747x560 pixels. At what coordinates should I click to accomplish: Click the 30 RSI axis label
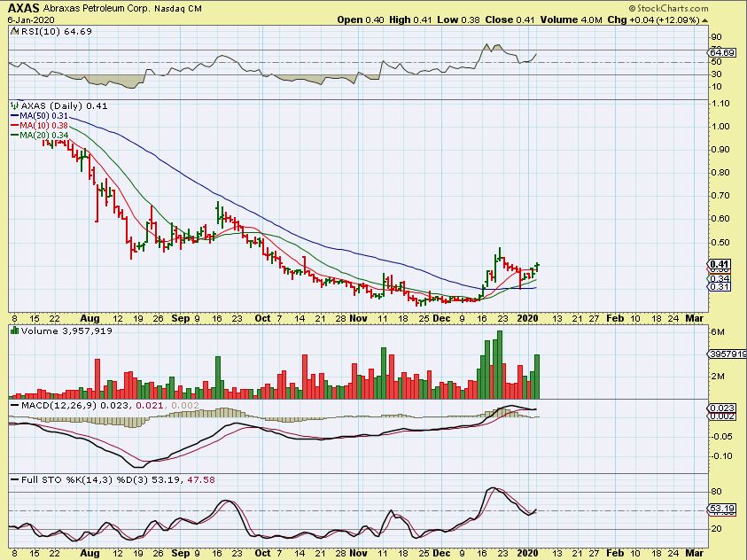click(716, 74)
